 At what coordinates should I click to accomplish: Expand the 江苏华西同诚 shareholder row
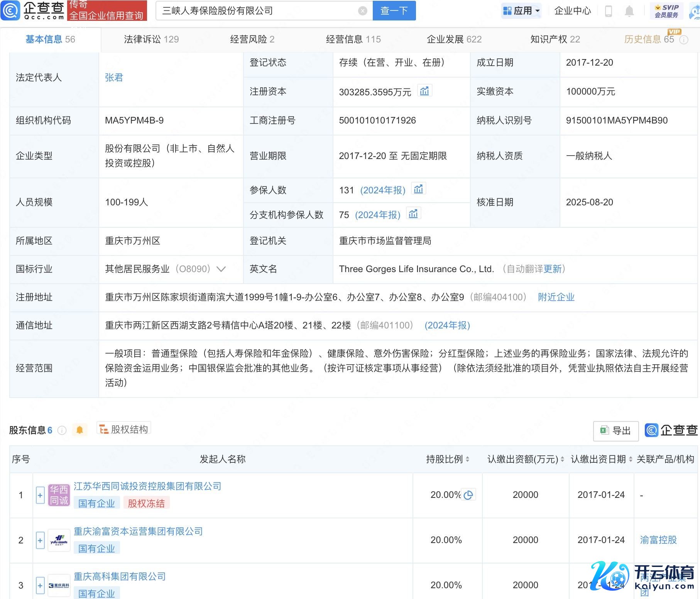40,495
